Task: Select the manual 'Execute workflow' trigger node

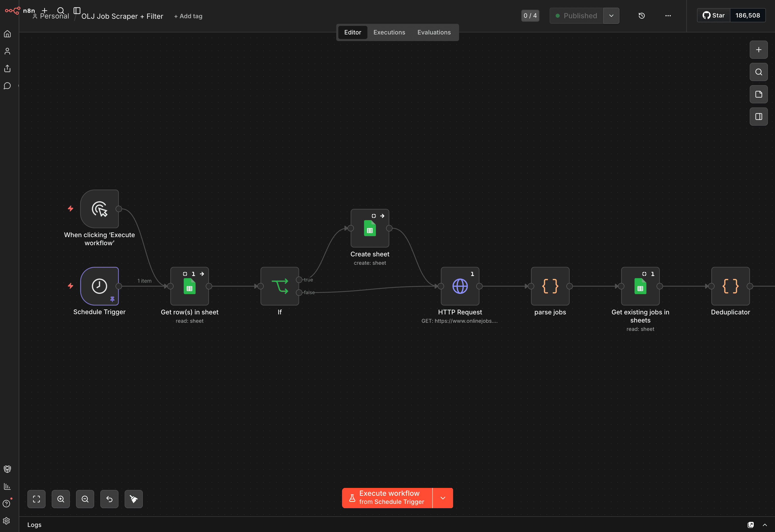Action: point(99,209)
